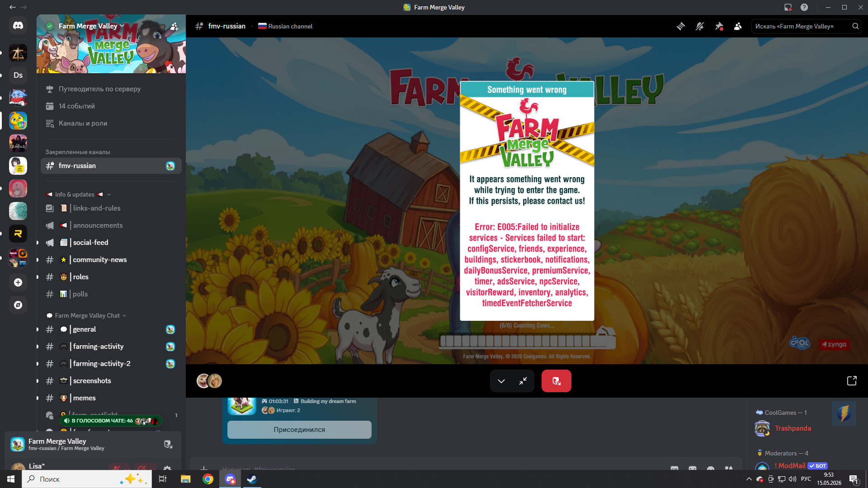Image resolution: width=868 pixels, height=488 pixels.
Task: Open Каналы и роли
Action: tap(111, 123)
